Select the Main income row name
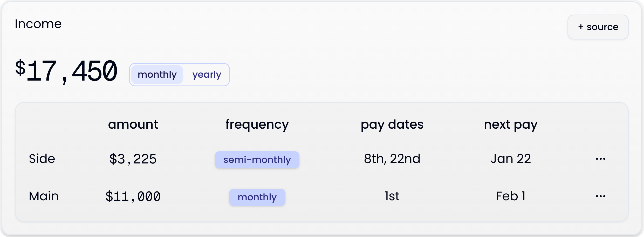This screenshot has width=644, height=237. [x=44, y=196]
